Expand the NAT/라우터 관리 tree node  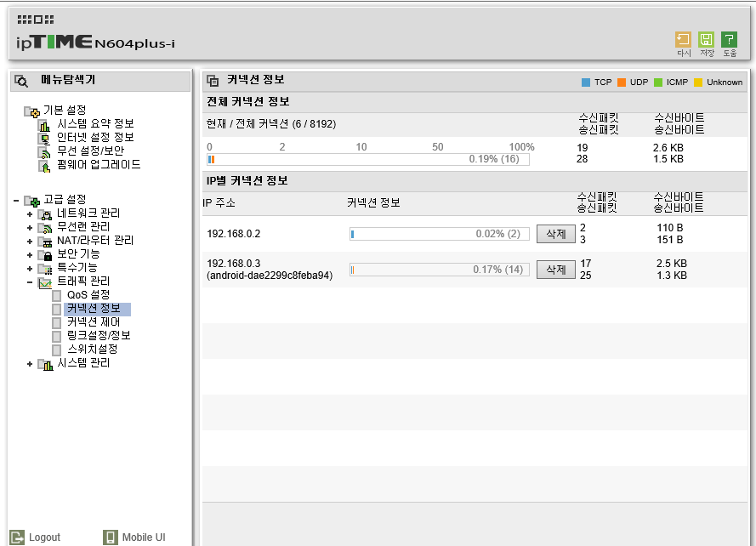30,241
